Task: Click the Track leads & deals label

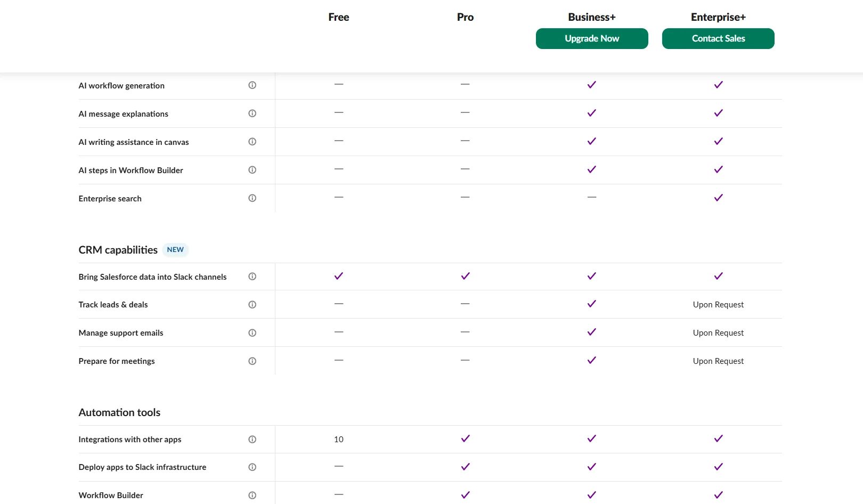Action: click(113, 305)
